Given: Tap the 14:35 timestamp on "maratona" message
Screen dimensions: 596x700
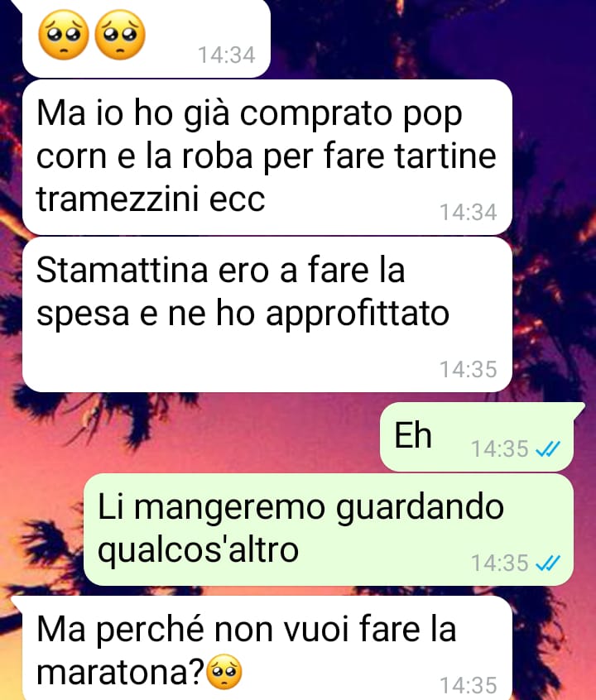Looking at the screenshot, I should coord(469,686).
